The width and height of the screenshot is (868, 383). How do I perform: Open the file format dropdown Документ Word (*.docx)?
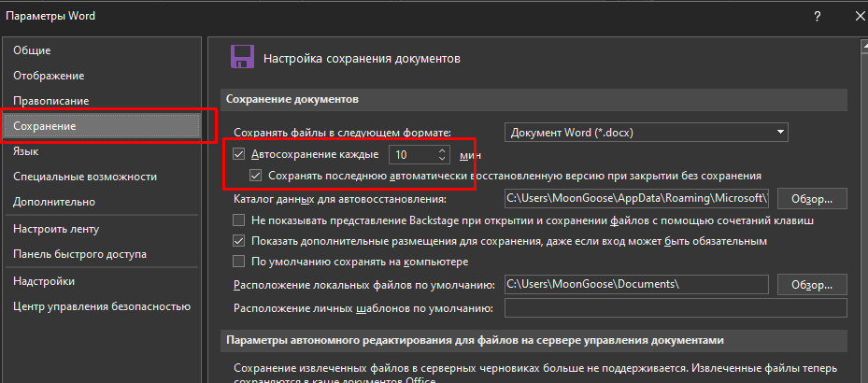[x=647, y=133]
